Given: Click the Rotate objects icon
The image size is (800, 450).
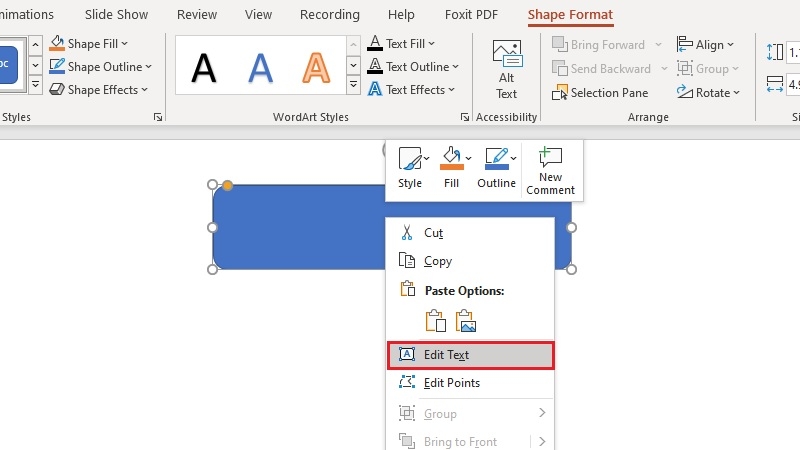Looking at the screenshot, I should (685, 92).
